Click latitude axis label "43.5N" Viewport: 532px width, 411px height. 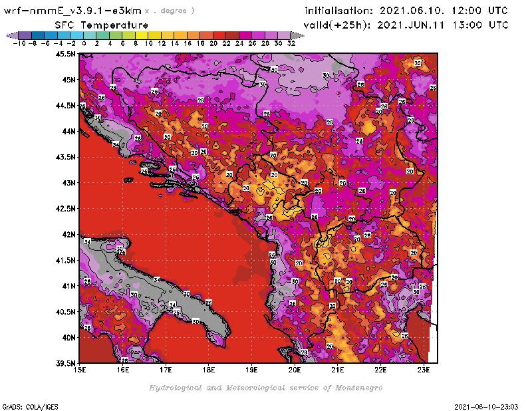coord(65,157)
